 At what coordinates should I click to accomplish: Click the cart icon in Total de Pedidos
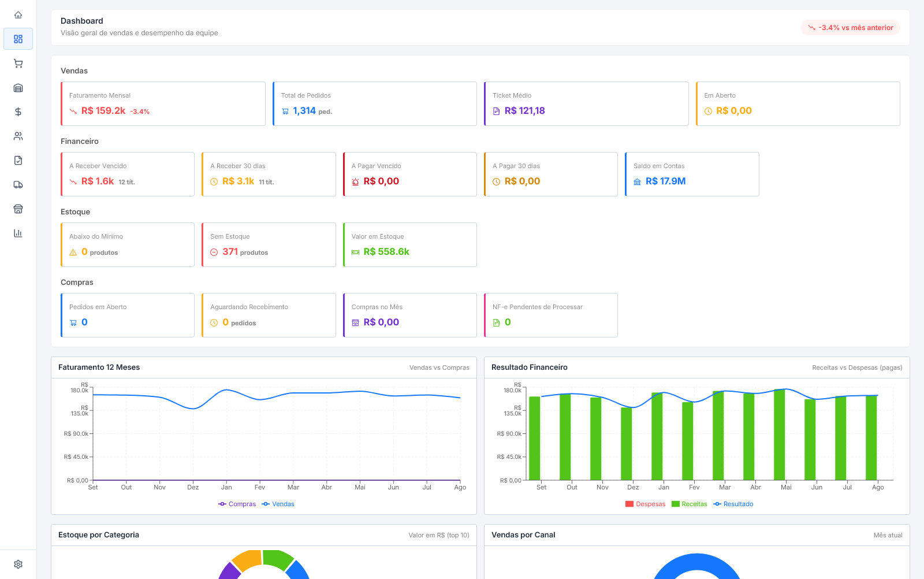click(285, 112)
